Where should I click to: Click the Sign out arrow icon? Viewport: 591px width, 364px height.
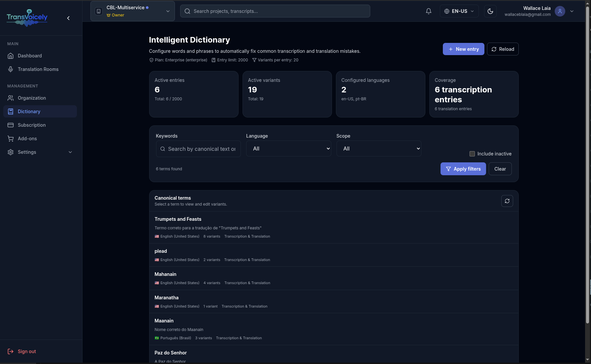[11, 351]
